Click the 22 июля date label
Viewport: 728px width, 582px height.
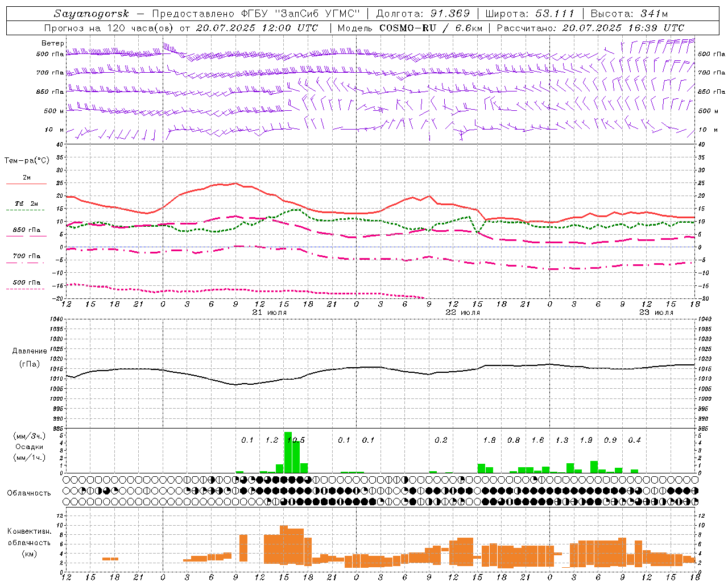(x=463, y=313)
